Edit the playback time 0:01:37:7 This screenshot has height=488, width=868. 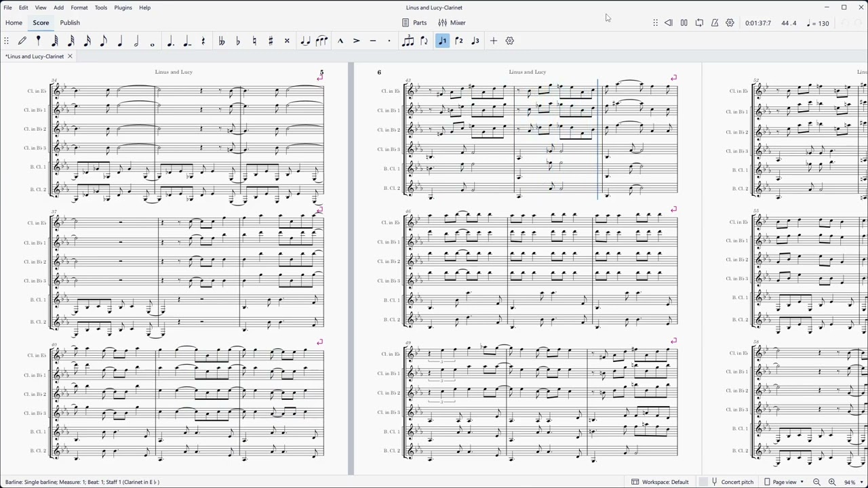pos(757,23)
